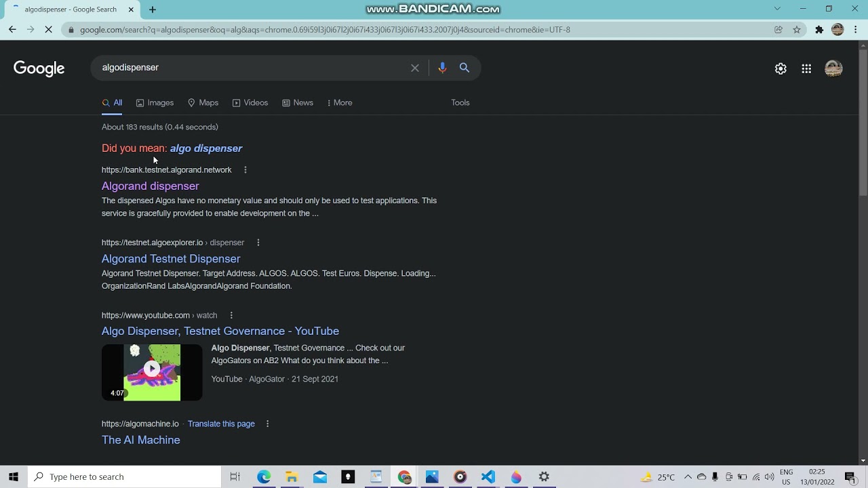Open notification center in taskbar
The width and height of the screenshot is (868, 488).
tap(850, 476)
